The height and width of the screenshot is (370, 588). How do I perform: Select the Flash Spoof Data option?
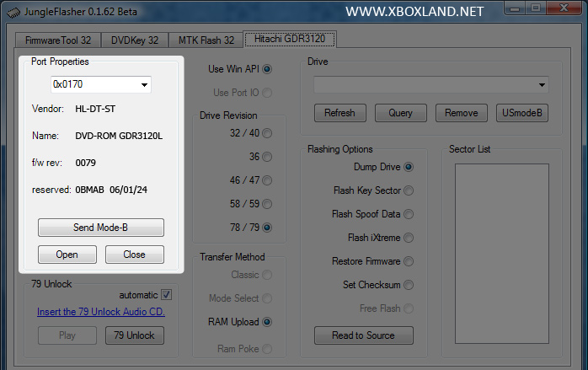click(409, 214)
